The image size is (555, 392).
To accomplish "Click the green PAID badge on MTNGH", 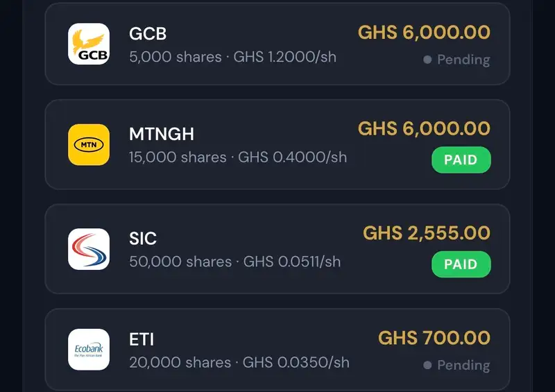I will tap(461, 160).
